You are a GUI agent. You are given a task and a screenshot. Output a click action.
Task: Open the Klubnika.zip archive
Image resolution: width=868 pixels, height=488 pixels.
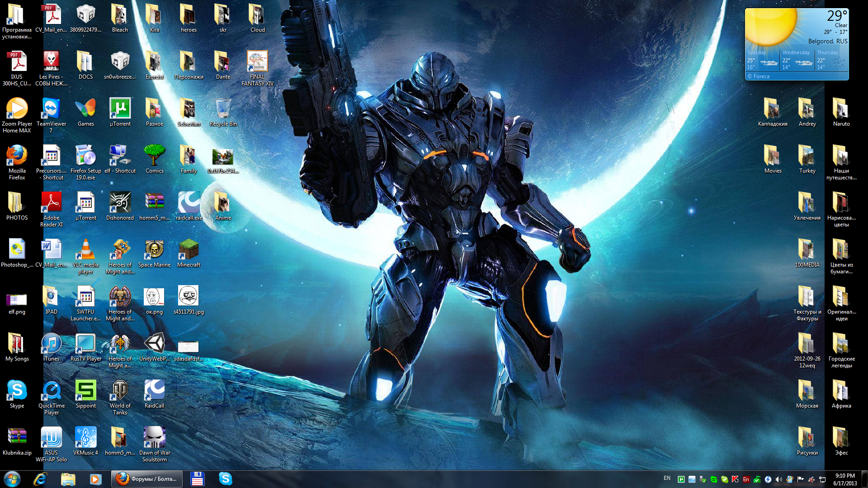click(17, 437)
